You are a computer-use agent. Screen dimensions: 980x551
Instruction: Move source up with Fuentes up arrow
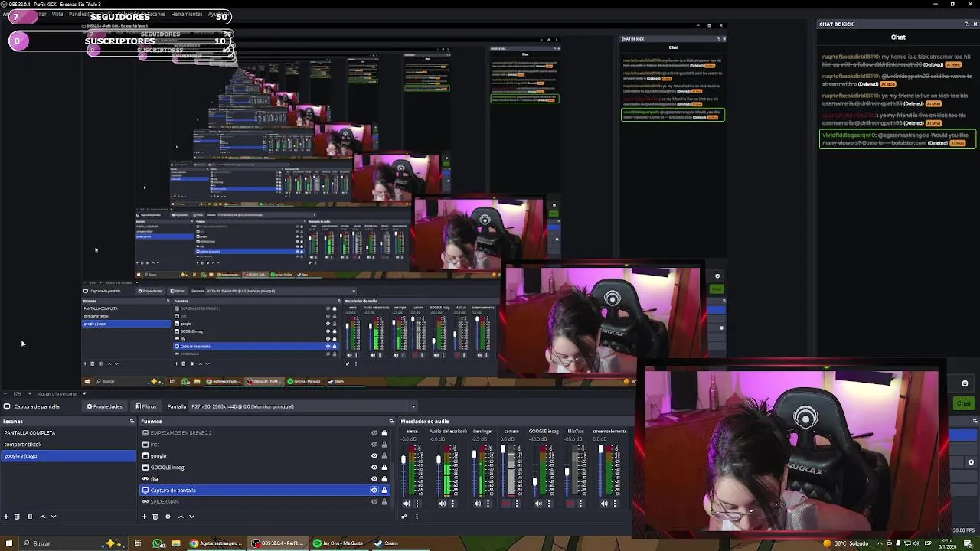(x=181, y=517)
